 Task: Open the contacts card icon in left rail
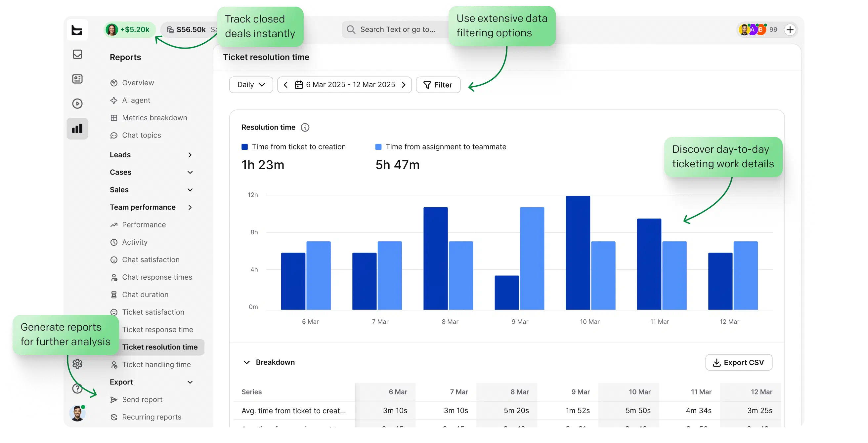click(77, 79)
